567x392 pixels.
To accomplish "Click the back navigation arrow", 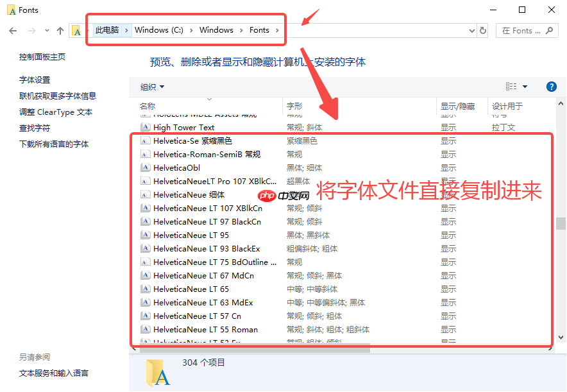I will [x=13, y=30].
